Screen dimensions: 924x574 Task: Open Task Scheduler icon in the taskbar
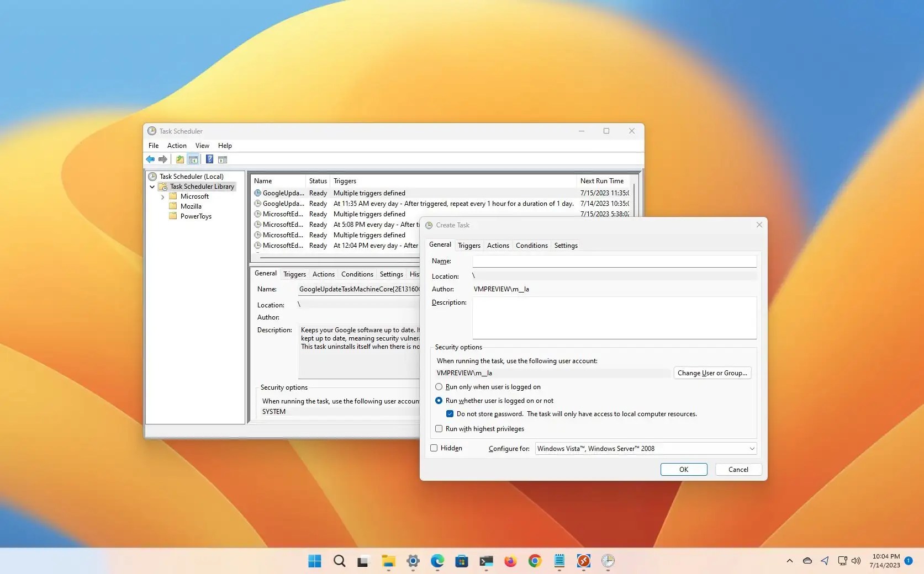(x=608, y=561)
